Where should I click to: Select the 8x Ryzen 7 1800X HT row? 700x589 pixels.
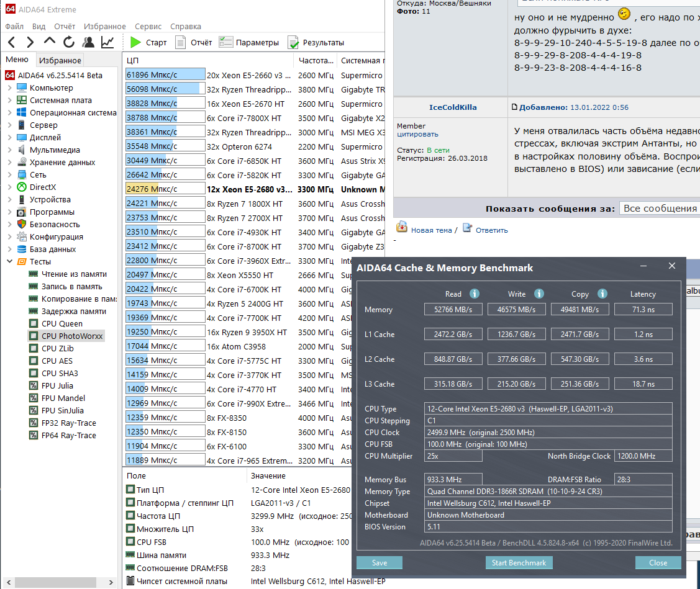click(x=255, y=204)
